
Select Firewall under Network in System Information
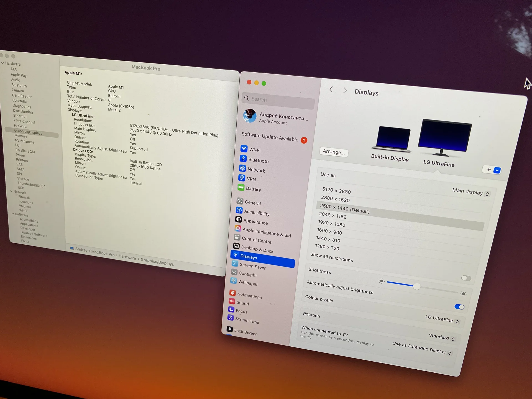tap(24, 197)
